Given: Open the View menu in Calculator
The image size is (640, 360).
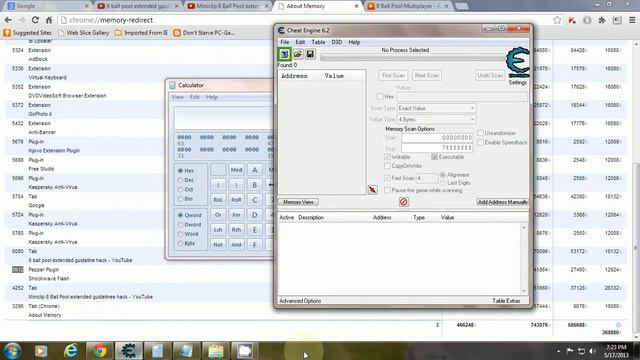Looking at the screenshot, I should [x=178, y=97].
